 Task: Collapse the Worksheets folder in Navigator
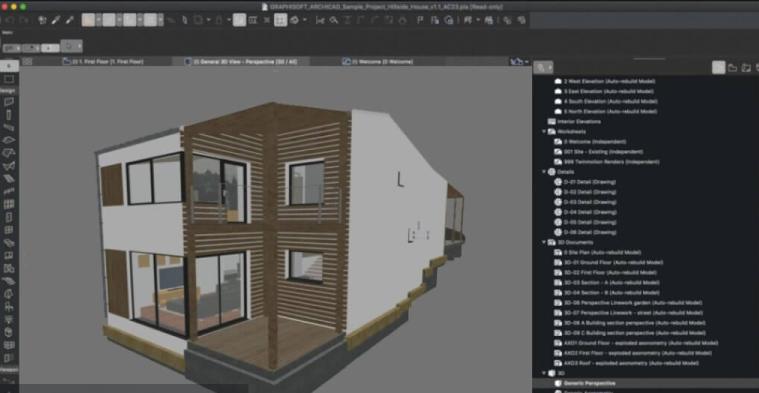click(544, 132)
